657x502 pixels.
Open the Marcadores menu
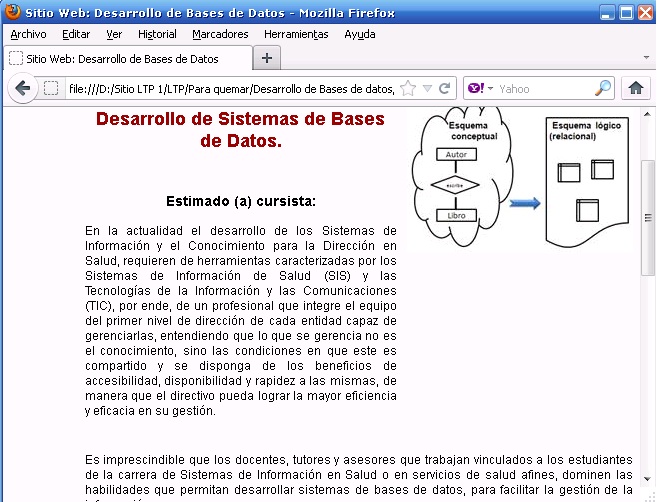[220, 34]
